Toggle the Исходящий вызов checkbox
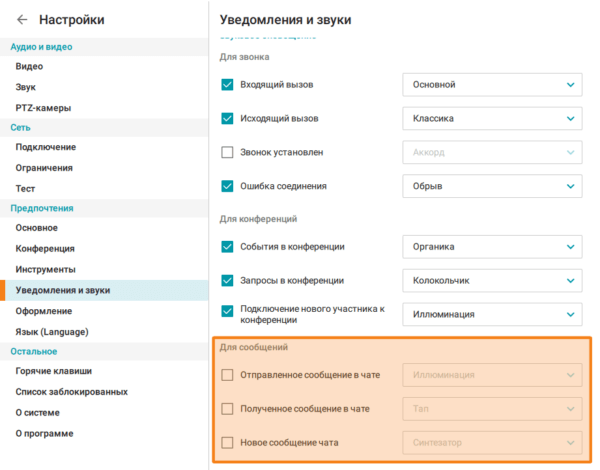This screenshot has height=470, width=600. coord(227,119)
